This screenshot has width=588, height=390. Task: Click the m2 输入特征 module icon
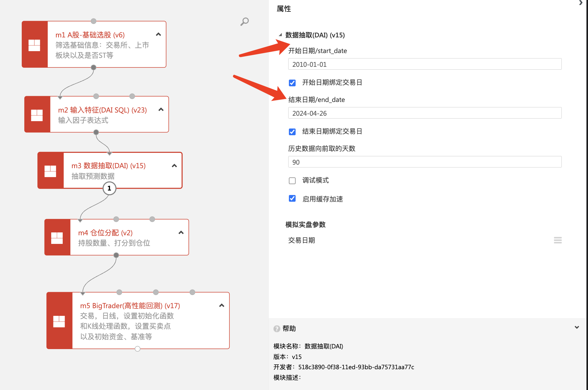pos(37,115)
